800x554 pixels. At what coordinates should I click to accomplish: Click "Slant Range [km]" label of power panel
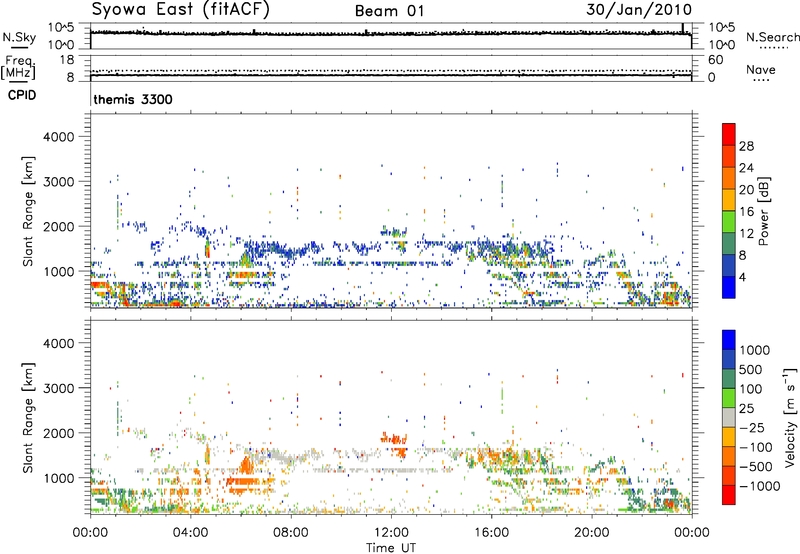[28, 211]
